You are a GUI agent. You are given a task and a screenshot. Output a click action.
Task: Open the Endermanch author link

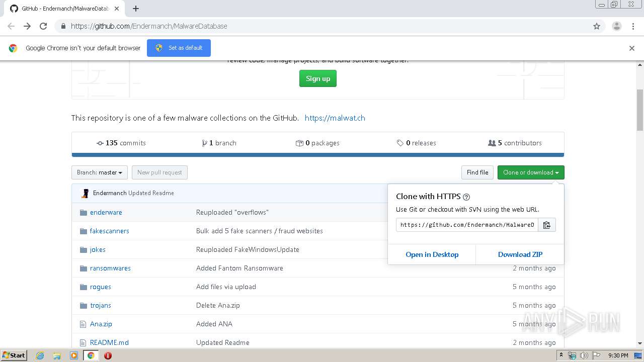coord(110,193)
